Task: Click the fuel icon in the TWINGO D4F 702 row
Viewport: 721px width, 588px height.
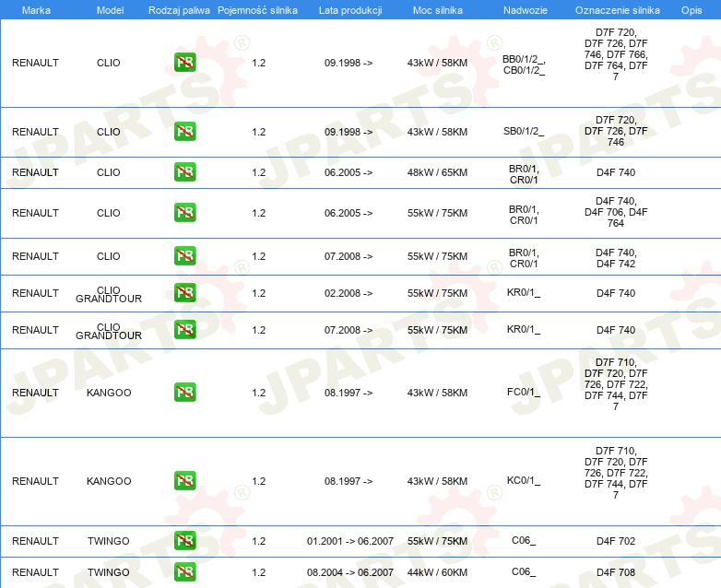Action: pyautogui.click(x=184, y=540)
